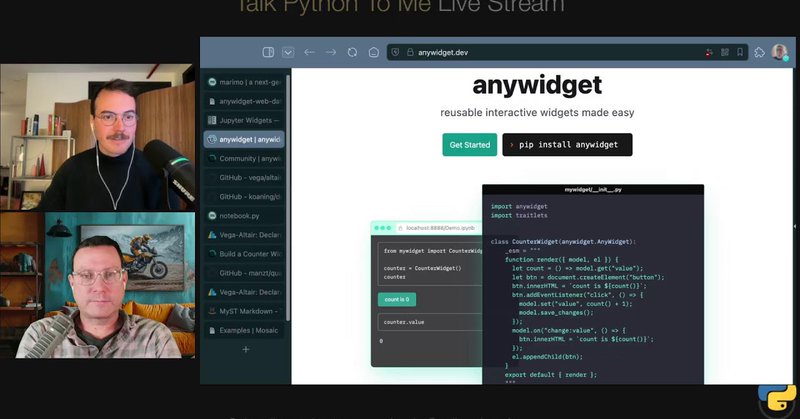Click the mywidget/__init__.py code title bar
Image resolution: width=800 pixels, height=419 pixels.
tap(593, 189)
